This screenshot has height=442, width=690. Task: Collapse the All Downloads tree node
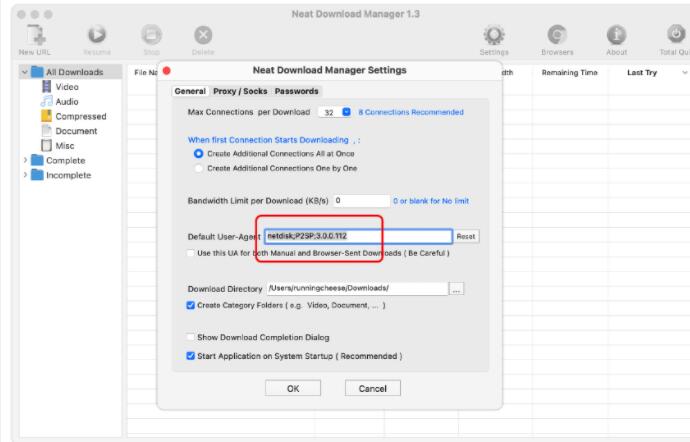click(x=25, y=72)
